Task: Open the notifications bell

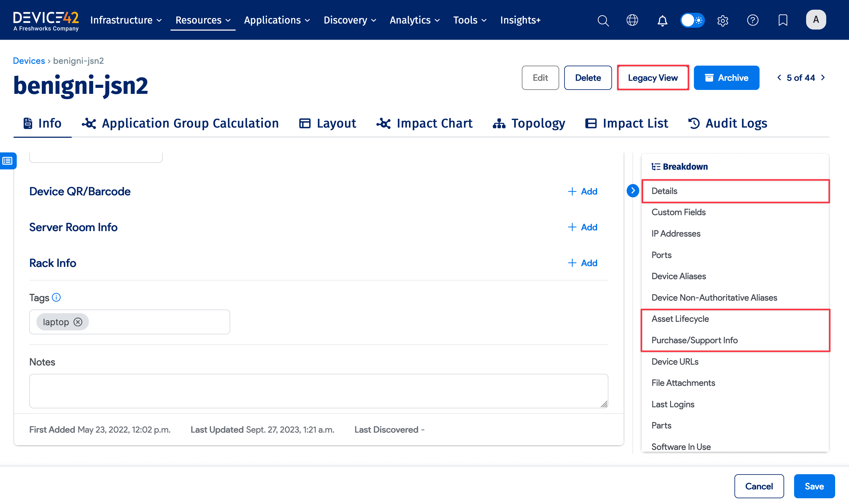Action: point(662,20)
